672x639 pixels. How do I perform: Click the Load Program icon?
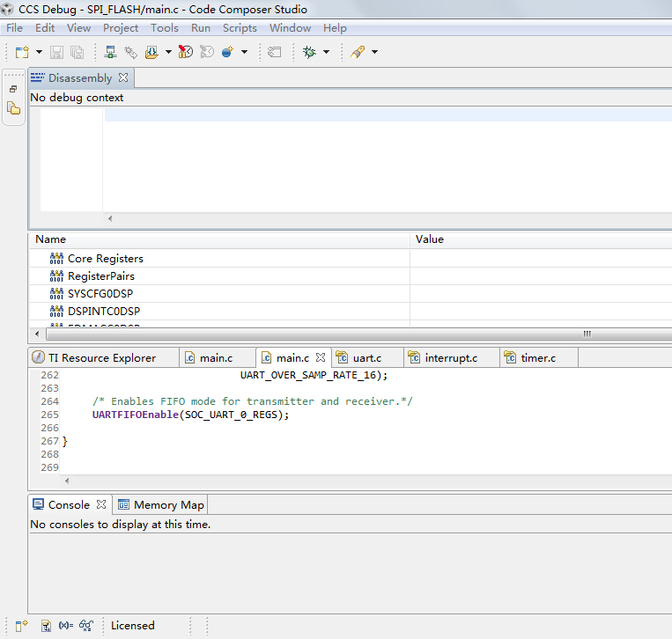[x=151, y=53]
